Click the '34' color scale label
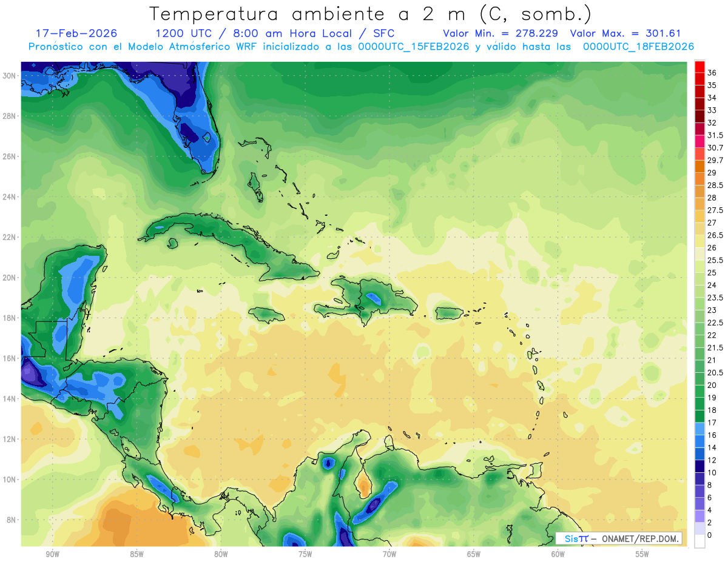The height and width of the screenshot is (562, 728). (x=712, y=98)
